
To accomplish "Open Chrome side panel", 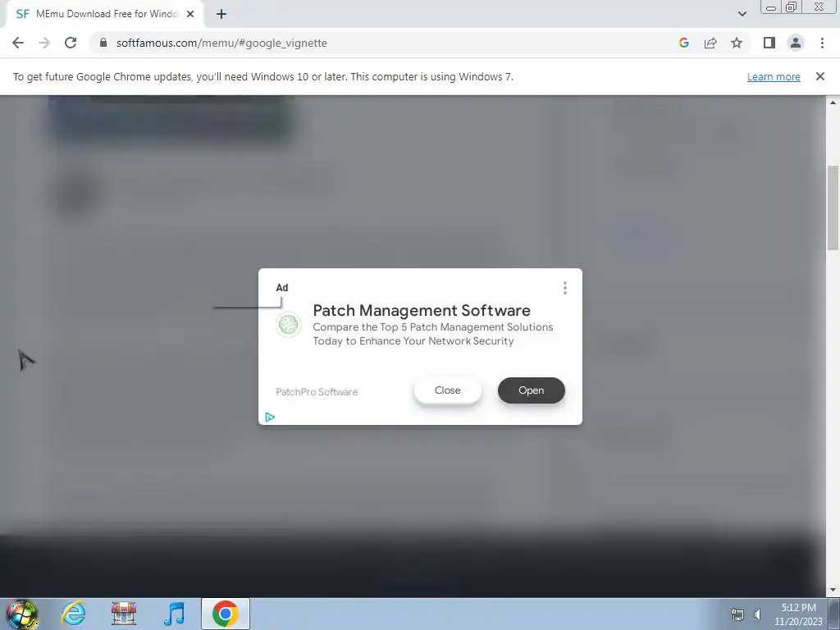I will point(769,43).
